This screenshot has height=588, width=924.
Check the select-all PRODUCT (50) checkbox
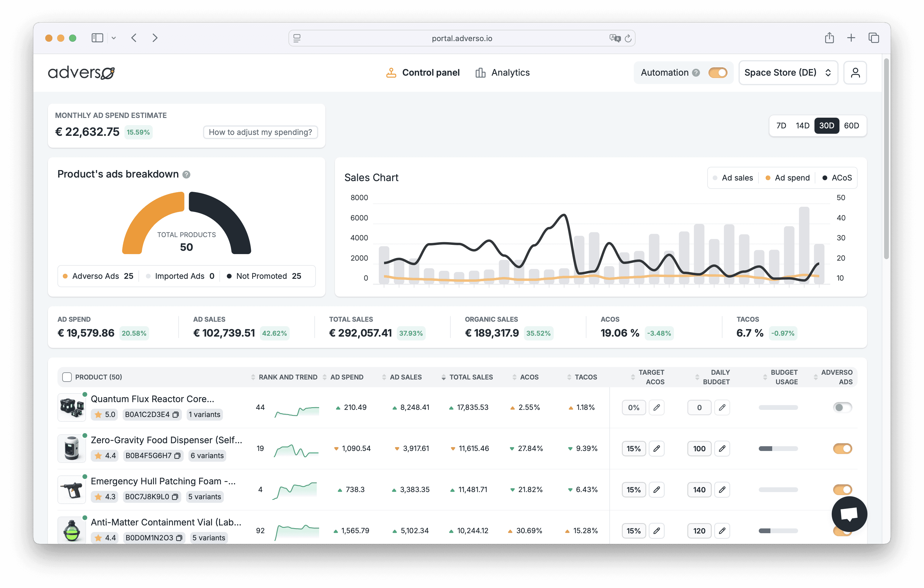[67, 377]
